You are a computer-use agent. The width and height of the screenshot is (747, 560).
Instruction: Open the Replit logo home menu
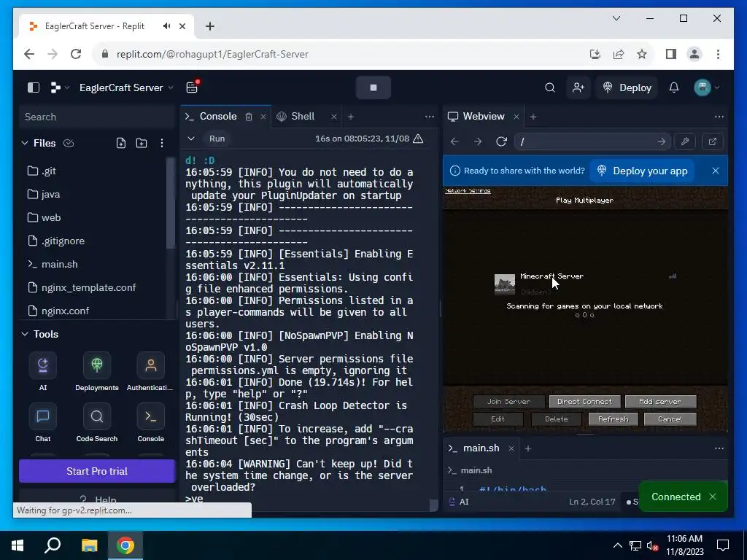coord(59,87)
